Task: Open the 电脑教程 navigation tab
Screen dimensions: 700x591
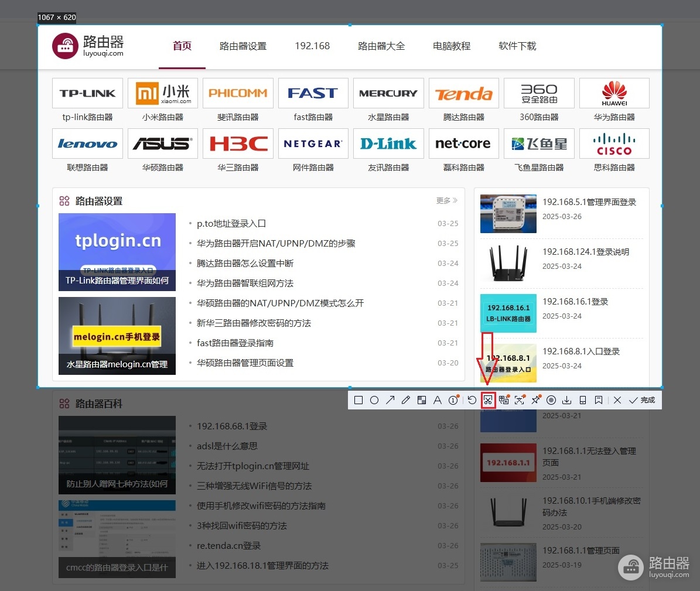Action: click(452, 46)
